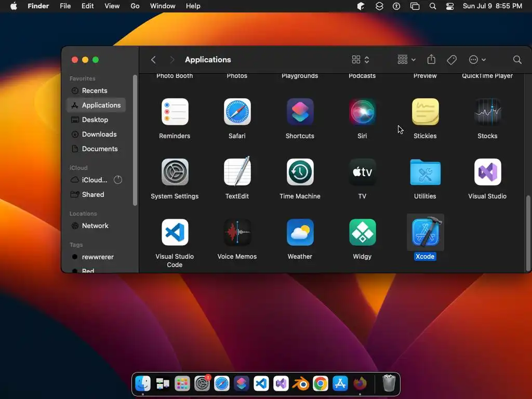Select Downloads in the sidebar
This screenshot has width=532, height=399.
point(96,135)
